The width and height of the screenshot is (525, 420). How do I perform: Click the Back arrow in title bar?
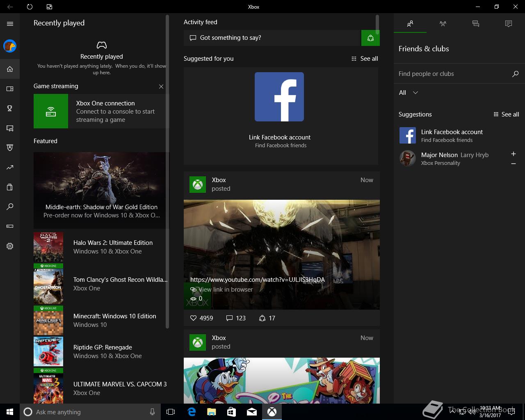[x=10, y=7]
